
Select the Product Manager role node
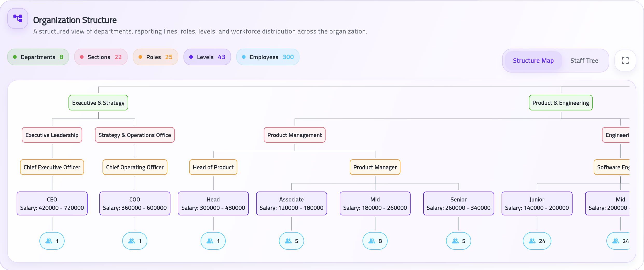[x=375, y=167]
